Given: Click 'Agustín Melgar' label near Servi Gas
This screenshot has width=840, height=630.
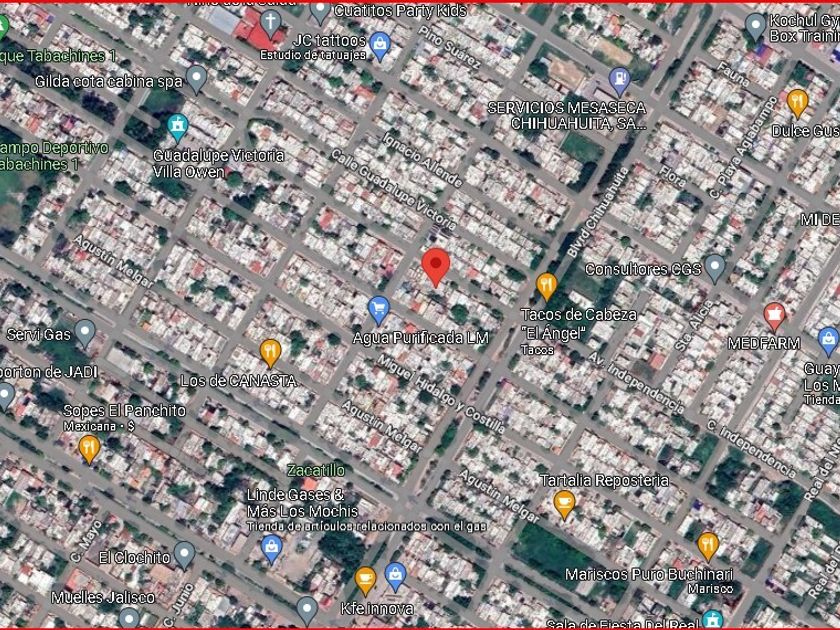Looking at the screenshot, I should [113, 262].
